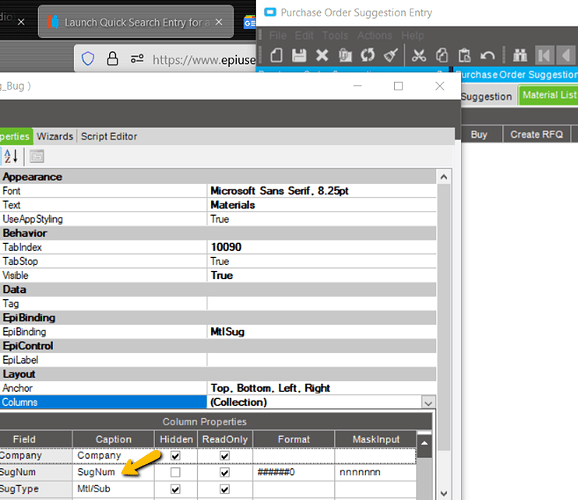
Task: Open the Columns collection dropdown arrow
Action: 428,402
